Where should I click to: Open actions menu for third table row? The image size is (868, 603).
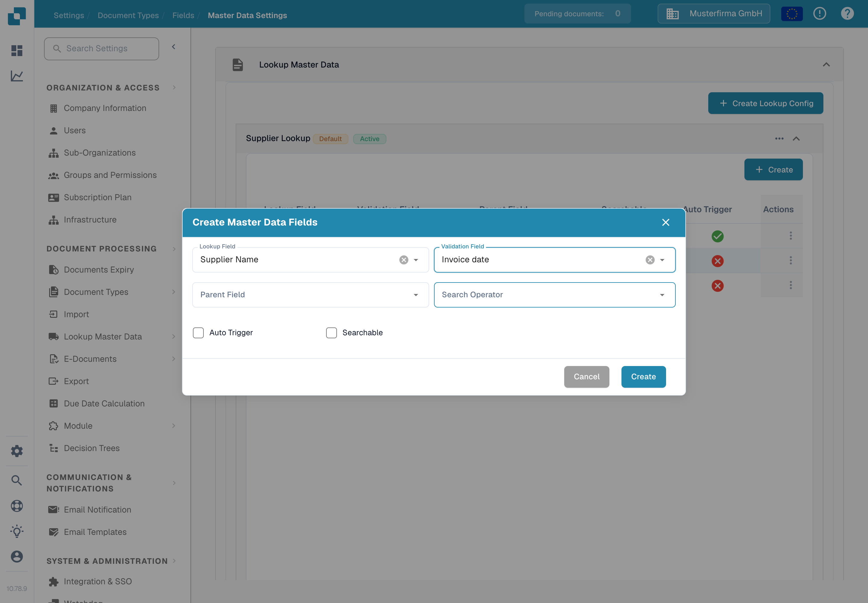pos(791,285)
